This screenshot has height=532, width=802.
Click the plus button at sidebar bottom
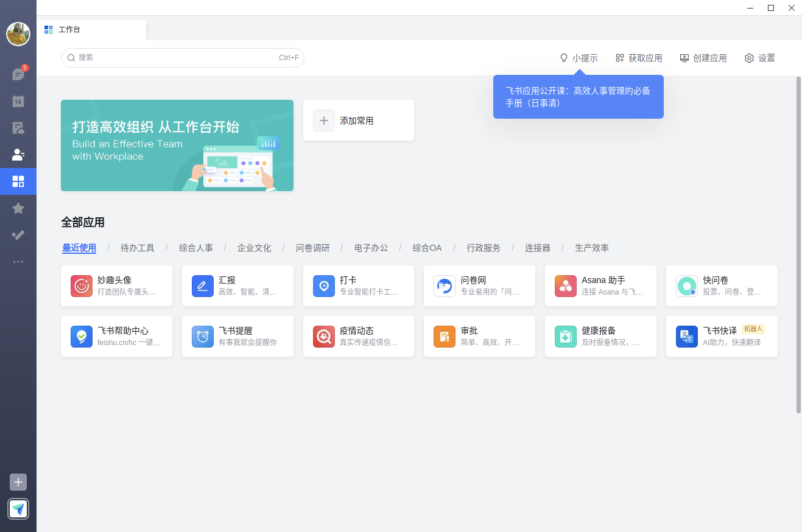(x=18, y=482)
